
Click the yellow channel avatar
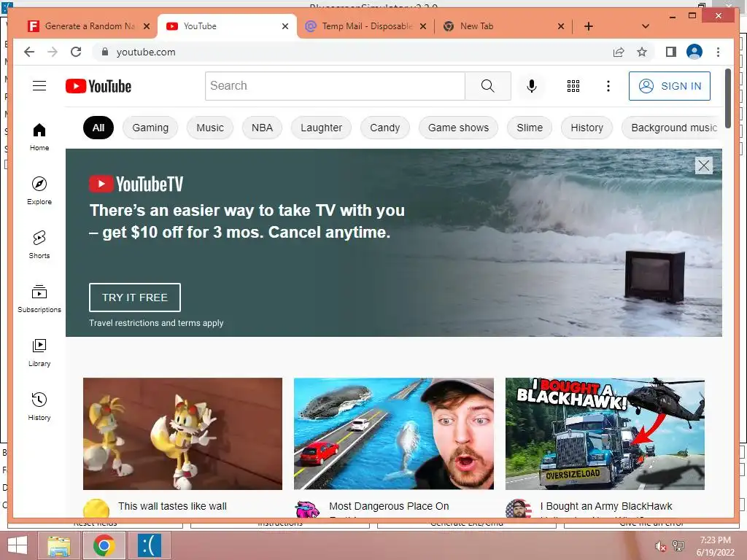[96, 508]
